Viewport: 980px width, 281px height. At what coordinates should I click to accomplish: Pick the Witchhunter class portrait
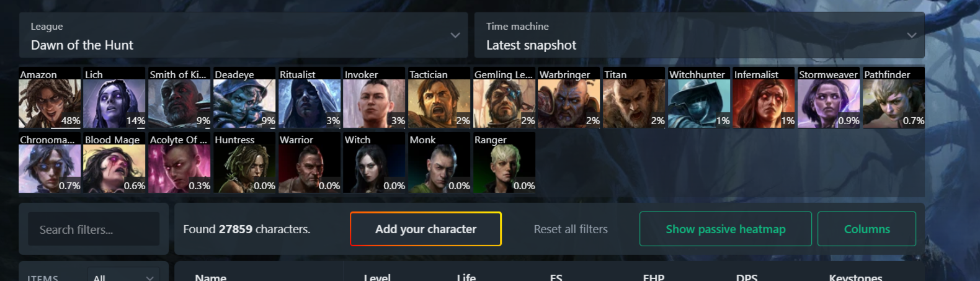click(699, 97)
